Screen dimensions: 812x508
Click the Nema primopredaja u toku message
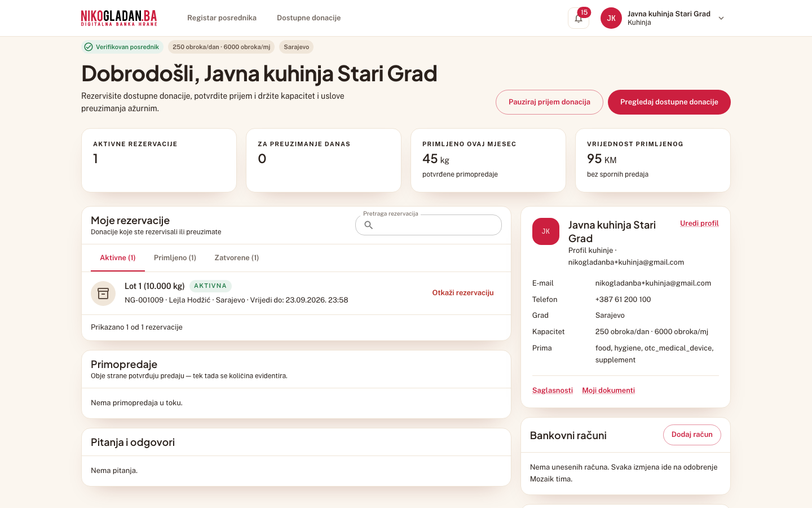[136, 403]
